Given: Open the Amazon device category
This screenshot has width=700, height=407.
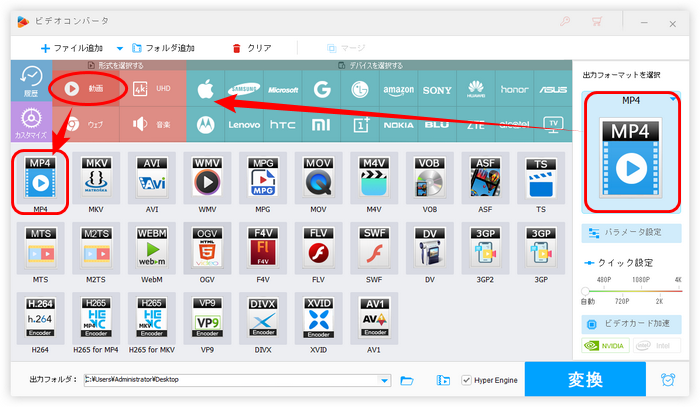Looking at the screenshot, I should tap(399, 89).
